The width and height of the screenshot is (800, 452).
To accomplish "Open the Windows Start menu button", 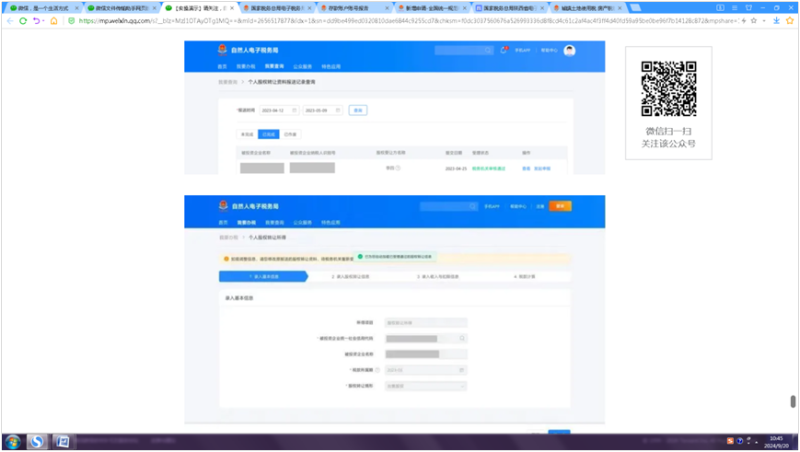I will tap(13, 441).
